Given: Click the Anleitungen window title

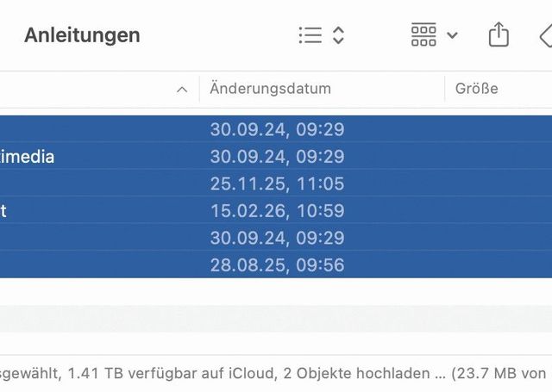Looking at the screenshot, I should tap(82, 35).
